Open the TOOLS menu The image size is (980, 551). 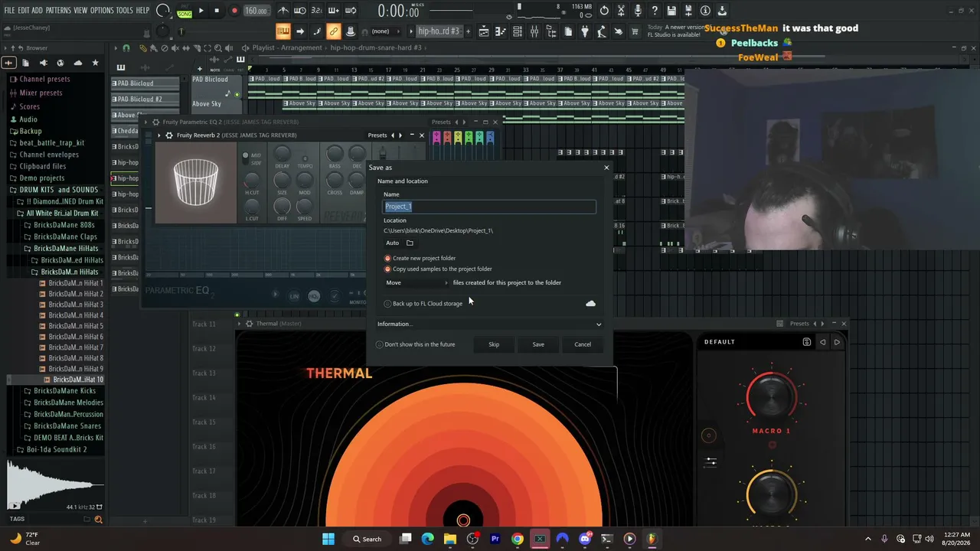[124, 11]
